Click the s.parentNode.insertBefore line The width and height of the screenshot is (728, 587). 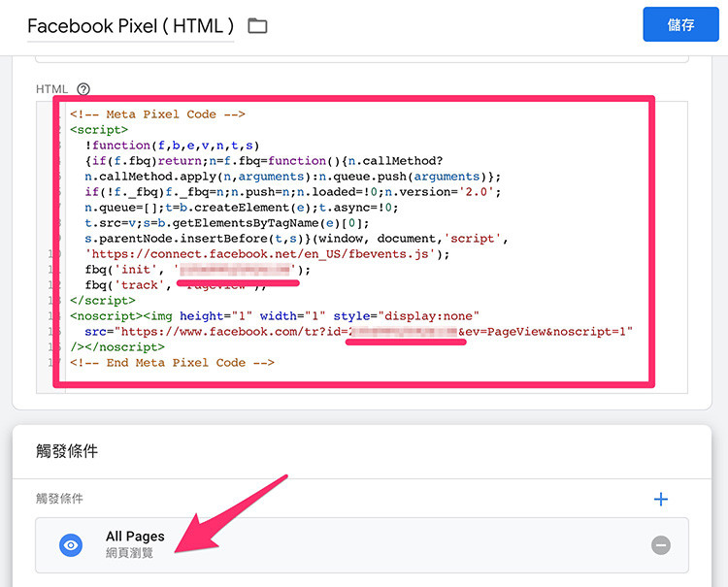[296, 239]
